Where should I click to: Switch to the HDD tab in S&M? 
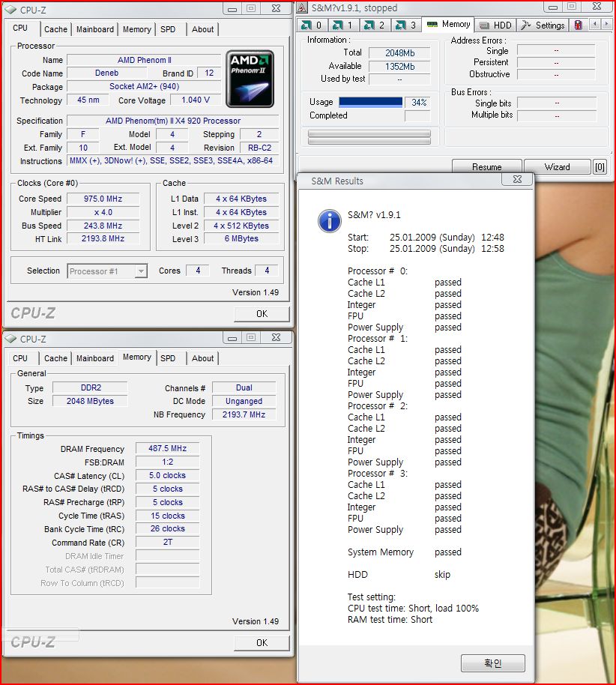[496, 25]
